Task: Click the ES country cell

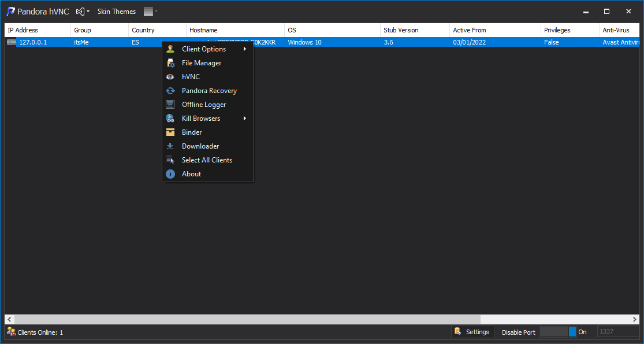Action: (x=135, y=42)
